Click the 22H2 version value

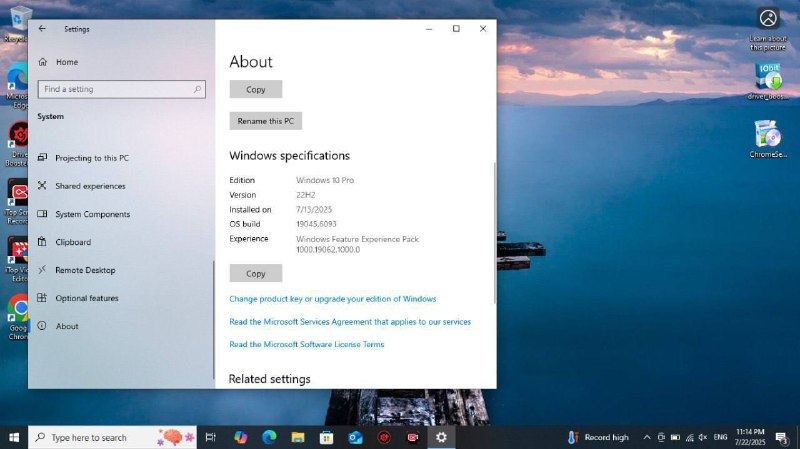306,195
